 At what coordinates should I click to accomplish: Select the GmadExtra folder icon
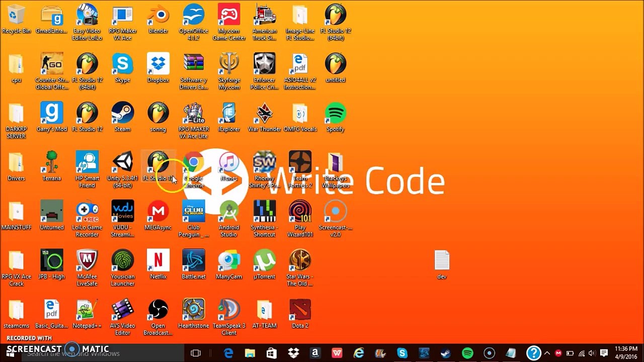pos(52,19)
